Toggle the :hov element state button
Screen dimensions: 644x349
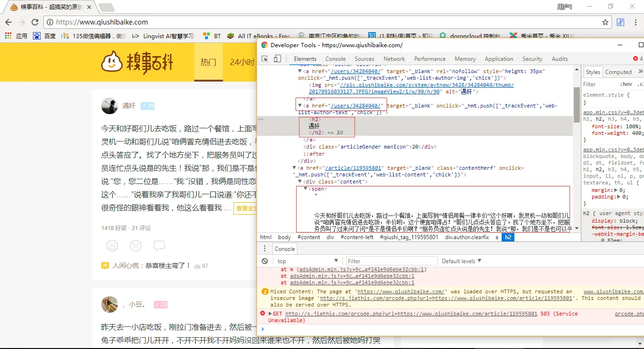coord(626,84)
